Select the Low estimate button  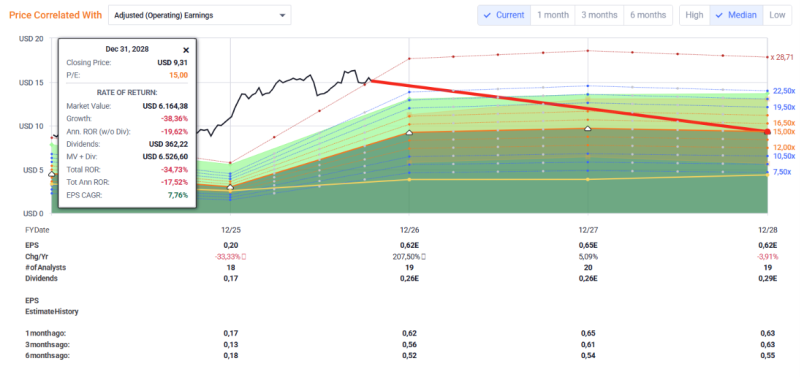(777, 15)
